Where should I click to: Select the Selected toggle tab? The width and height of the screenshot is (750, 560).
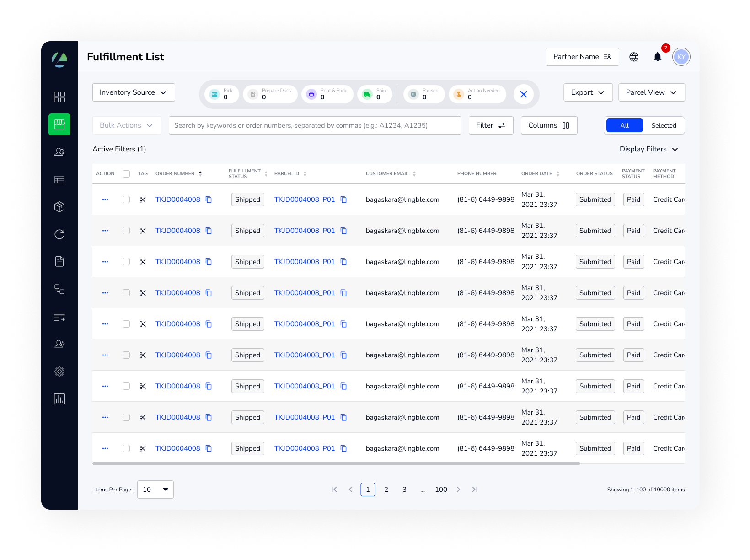pos(664,125)
